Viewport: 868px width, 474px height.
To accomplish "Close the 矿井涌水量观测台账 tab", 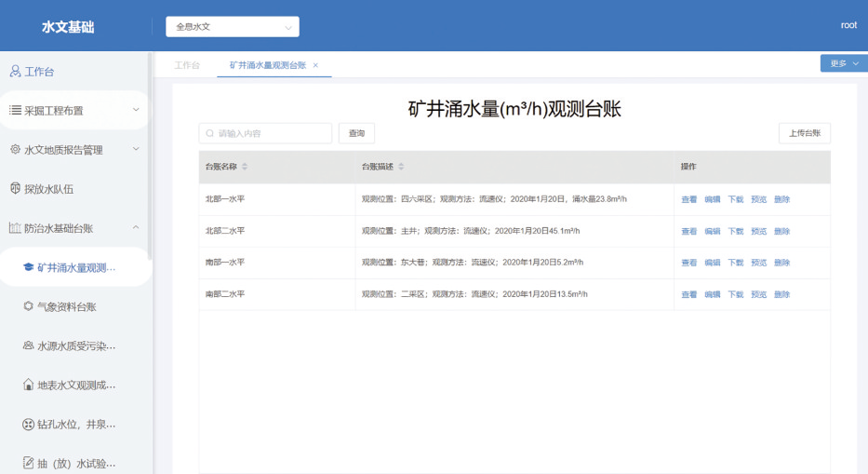I will pos(315,65).
